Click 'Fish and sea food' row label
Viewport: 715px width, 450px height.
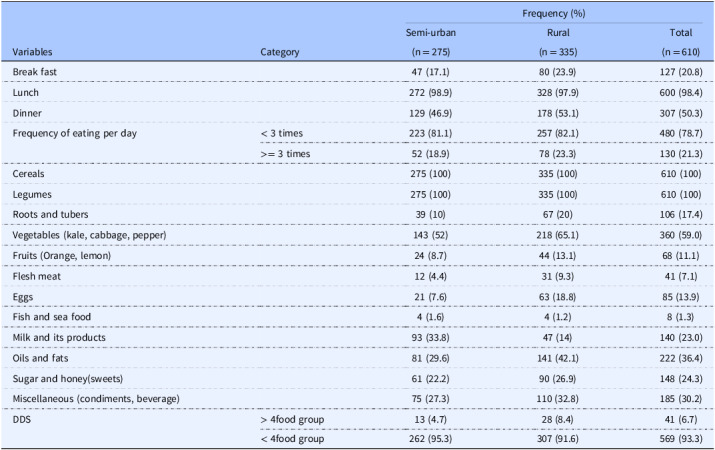tap(52, 317)
